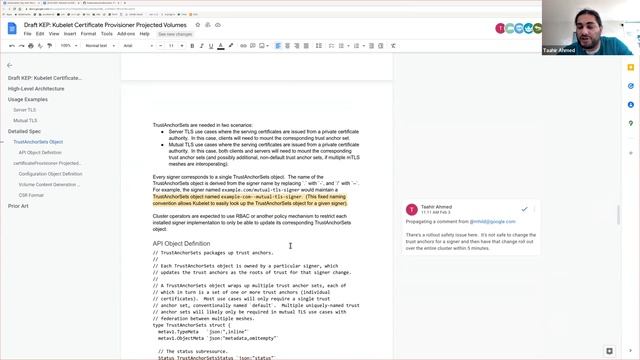This screenshot has width=640, height=360.
Task: Decrease the paragraph indent
Action: point(371,46)
